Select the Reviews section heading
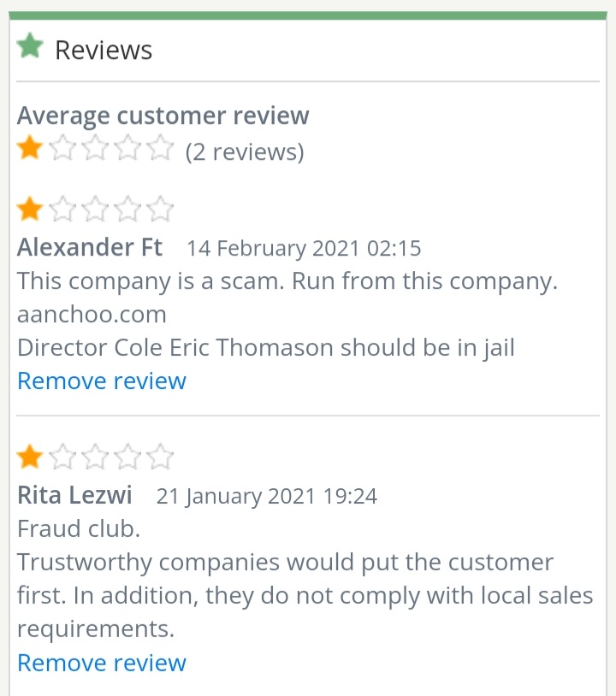The image size is (616, 696). (x=103, y=49)
